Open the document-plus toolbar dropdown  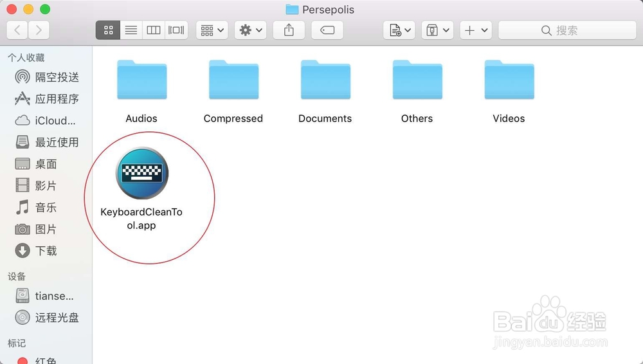click(x=399, y=30)
